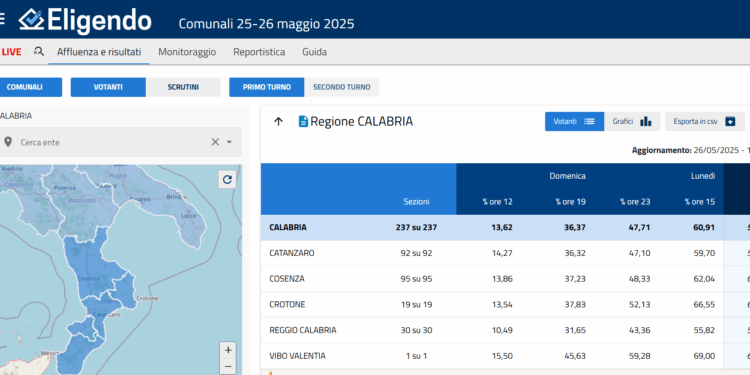Switch to the Affluenza e risultati tab
This screenshot has width=750, height=375.
99,52
